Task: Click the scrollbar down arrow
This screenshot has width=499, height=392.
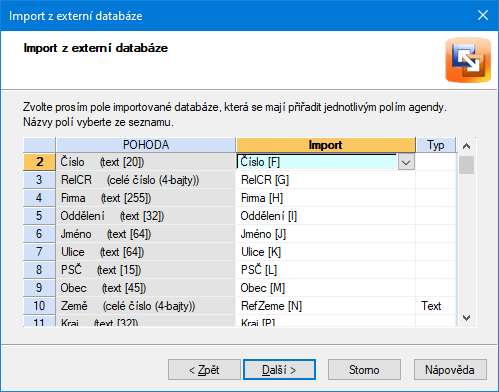Action: click(x=467, y=318)
